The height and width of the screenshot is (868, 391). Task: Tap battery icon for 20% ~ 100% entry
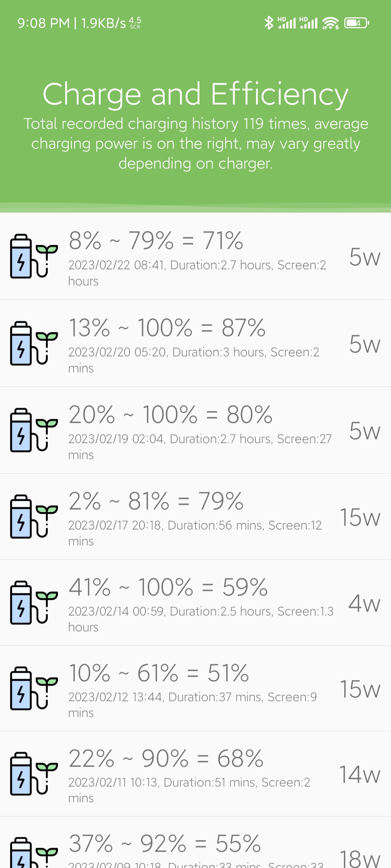[34, 430]
